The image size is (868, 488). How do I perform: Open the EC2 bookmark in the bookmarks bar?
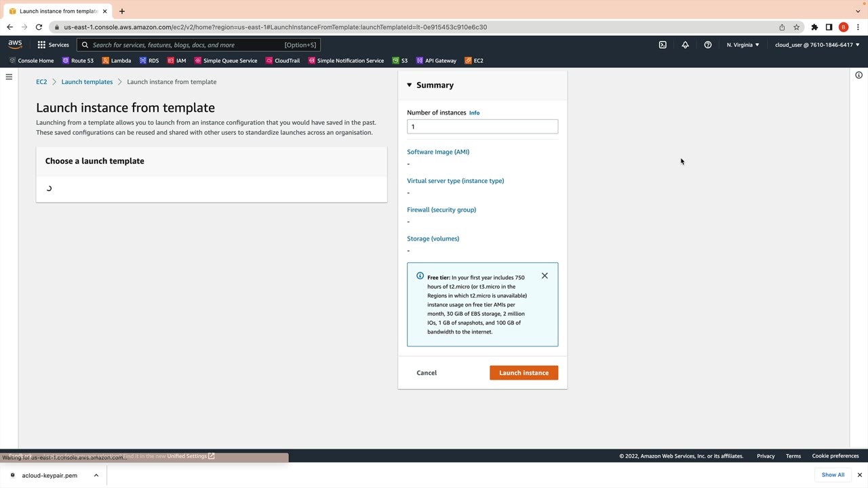point(474,60)
